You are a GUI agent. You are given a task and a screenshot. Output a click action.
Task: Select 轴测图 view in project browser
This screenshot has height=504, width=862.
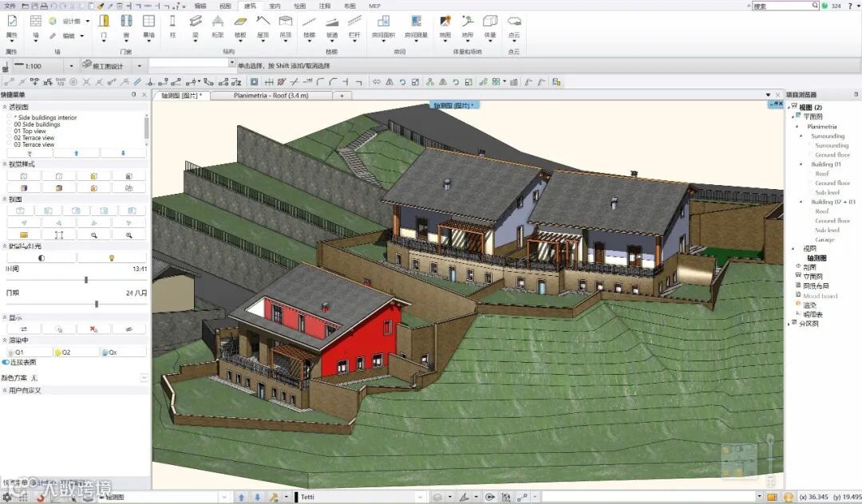(x=817, y=258)
